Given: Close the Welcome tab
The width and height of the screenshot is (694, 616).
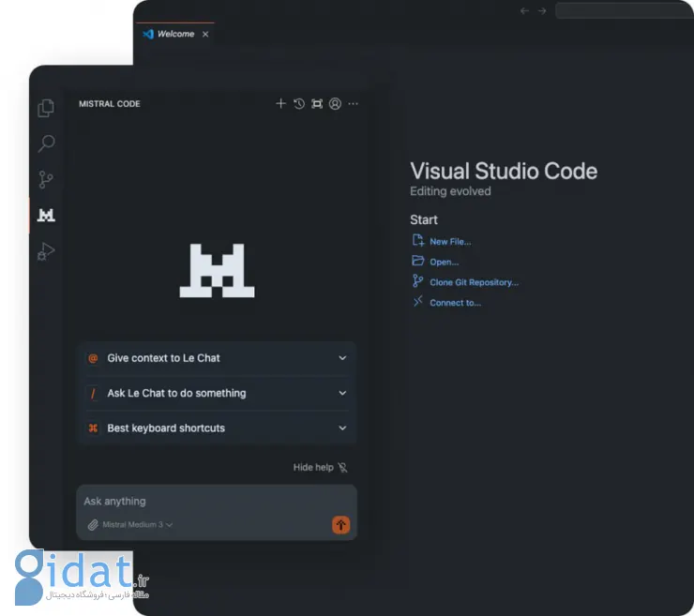Looking at the screenshot, I should click(205, 34).
